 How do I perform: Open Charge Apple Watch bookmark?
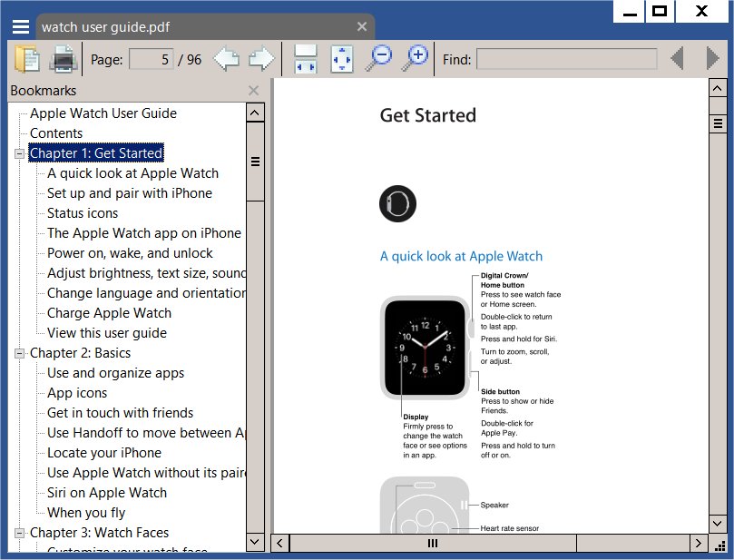(109, 313)
